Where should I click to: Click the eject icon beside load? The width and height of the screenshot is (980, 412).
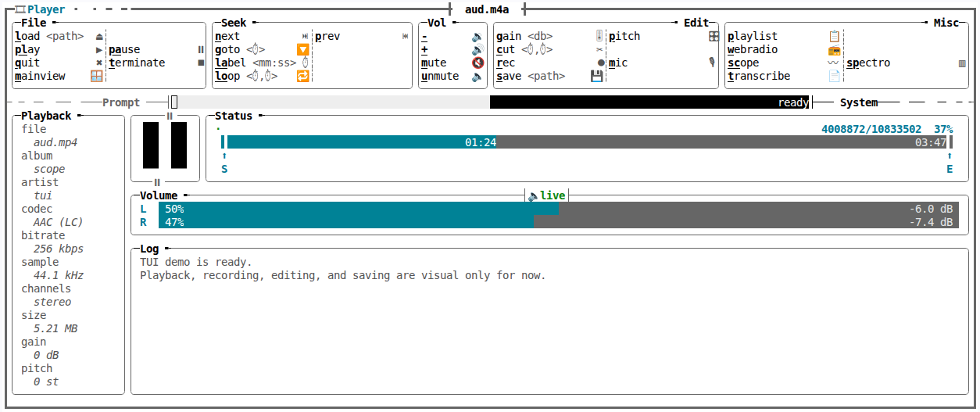tap(99, 37)
